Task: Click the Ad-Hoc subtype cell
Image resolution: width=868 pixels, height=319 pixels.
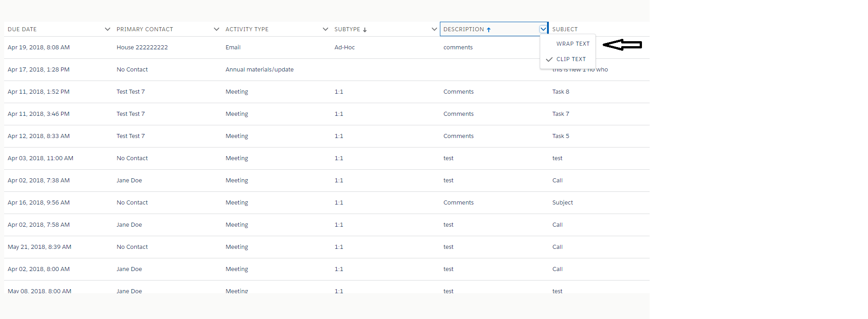Action: pyautogui.click(x=344, y=48)
